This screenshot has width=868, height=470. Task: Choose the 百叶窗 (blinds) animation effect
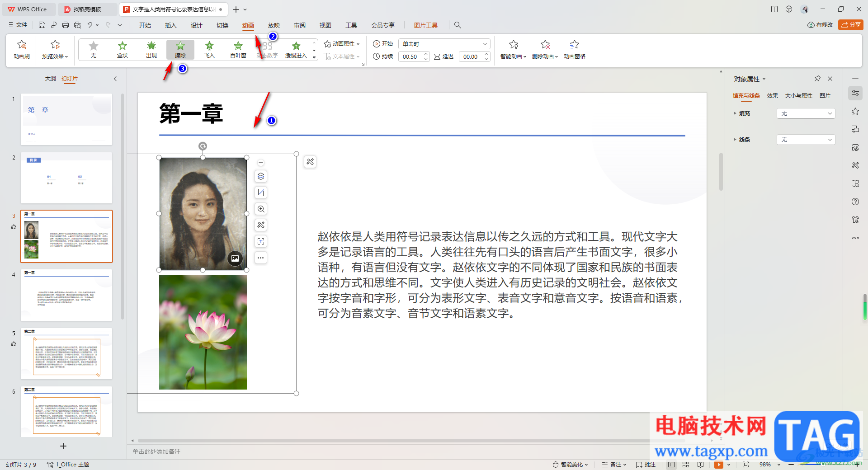coord(238,49)
